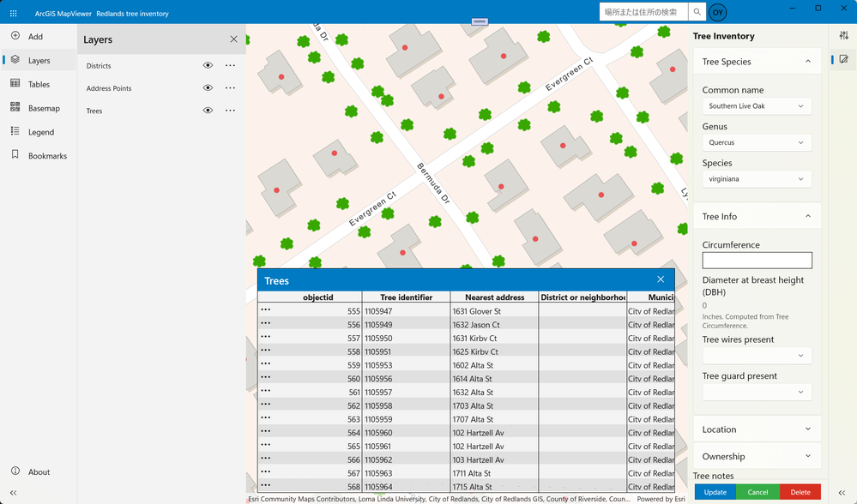Image resolution: width=857 pixels, height=504 pixels.
Task: Select the 1625 Kirby Ct address cell
Action: coord(495,351)
